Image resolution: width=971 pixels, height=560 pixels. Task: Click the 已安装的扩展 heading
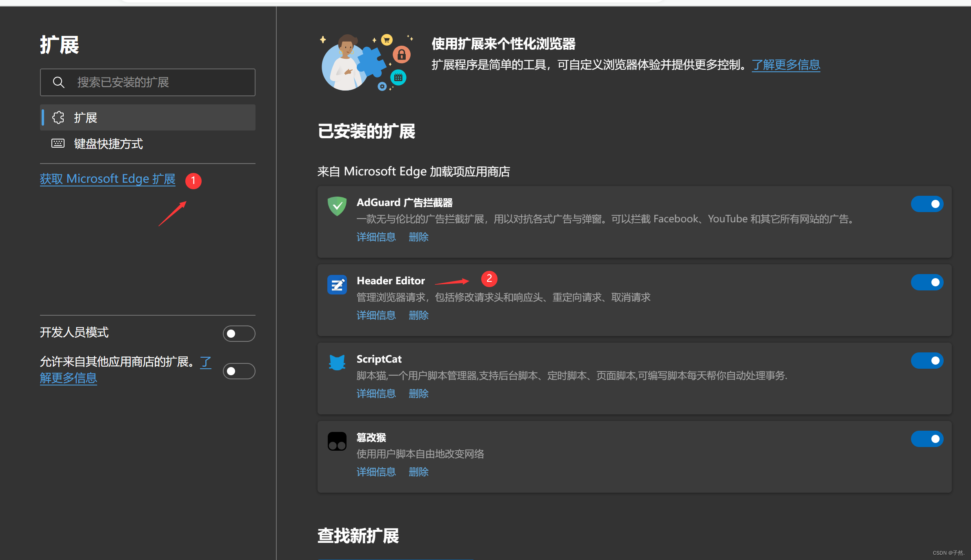point(367,131)
